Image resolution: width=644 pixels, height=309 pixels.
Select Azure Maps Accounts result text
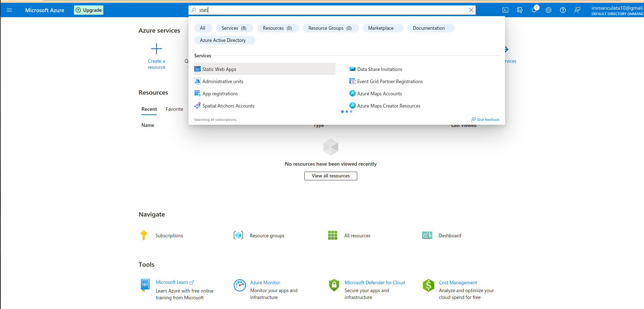[x=379, y=94]
